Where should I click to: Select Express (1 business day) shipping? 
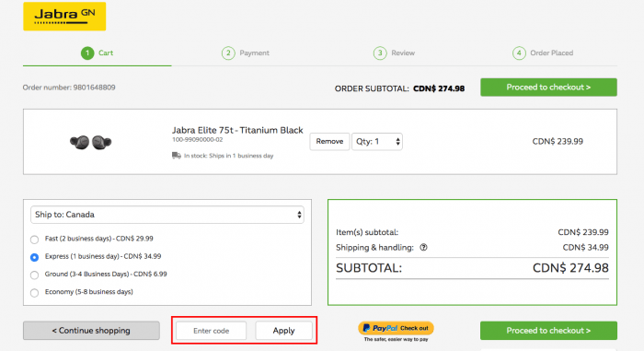pos(35,257)
